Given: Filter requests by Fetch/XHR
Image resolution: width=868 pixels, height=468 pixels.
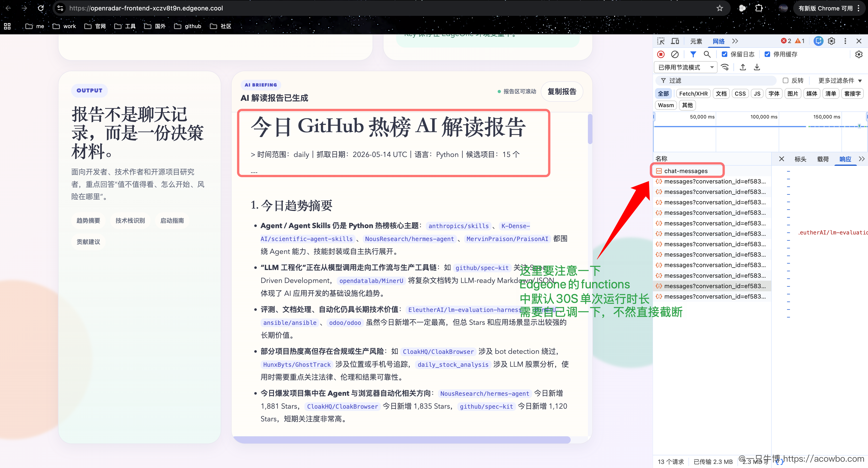Looking at the screenshot, I should (693, 94).
